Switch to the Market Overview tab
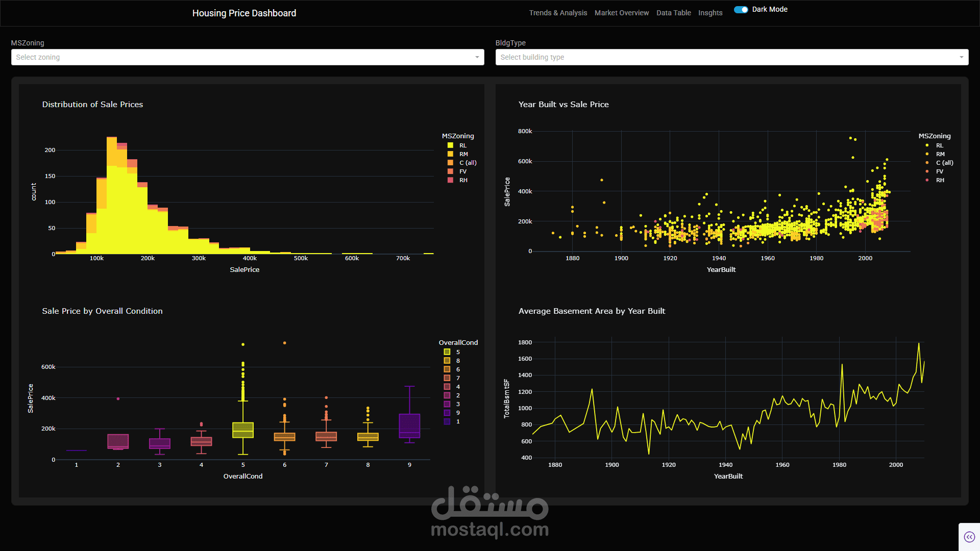This screenshot has width=980, height=551. [x=621, y=13]
